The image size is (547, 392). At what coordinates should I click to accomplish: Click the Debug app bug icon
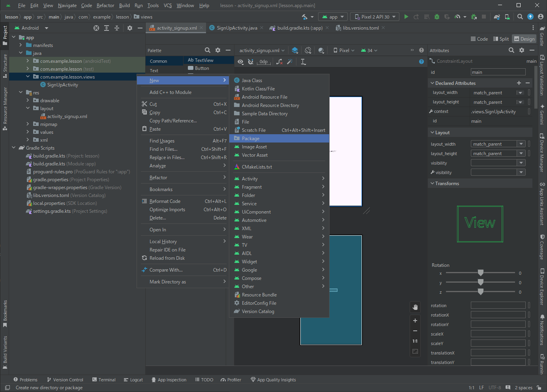[437, 17]
